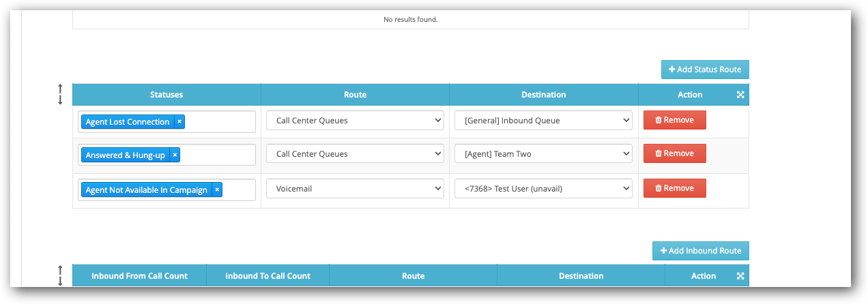Open Route dropdown for Agent Lost Connection row
868x304 pixels.
pos(355,121)
